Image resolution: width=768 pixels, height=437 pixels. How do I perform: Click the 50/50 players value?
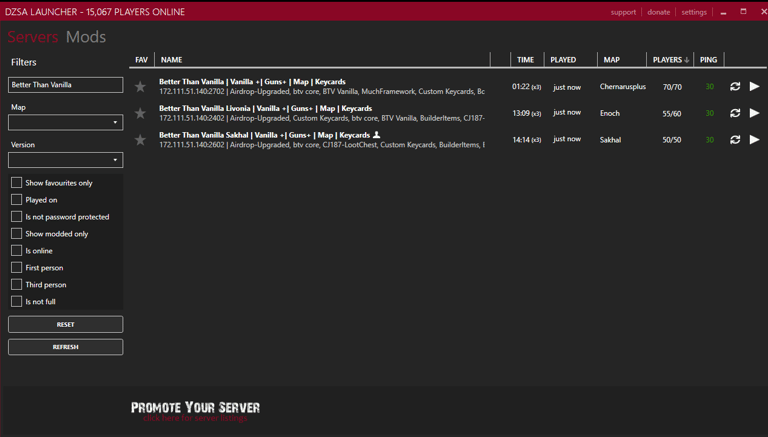click(672, 140)
